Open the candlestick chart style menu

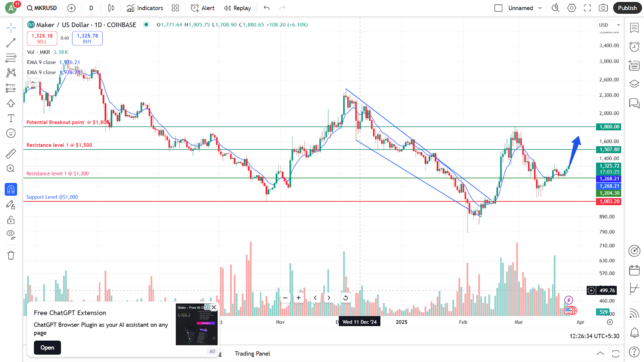pyautogui.click(x=111, y=8)
